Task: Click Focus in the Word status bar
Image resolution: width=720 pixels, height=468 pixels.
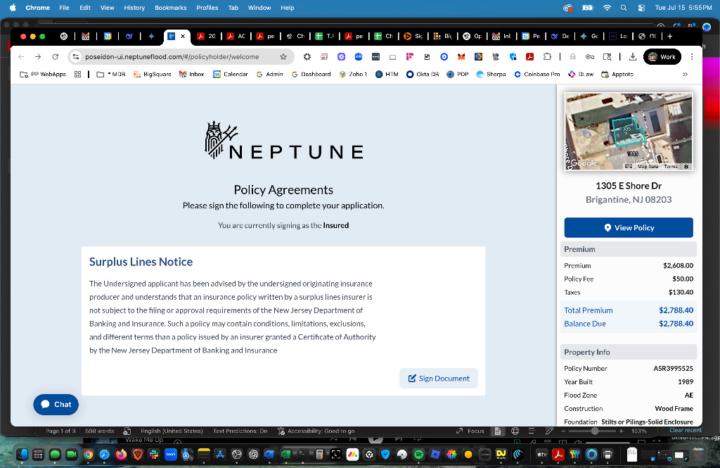Action: click(470, 431)
